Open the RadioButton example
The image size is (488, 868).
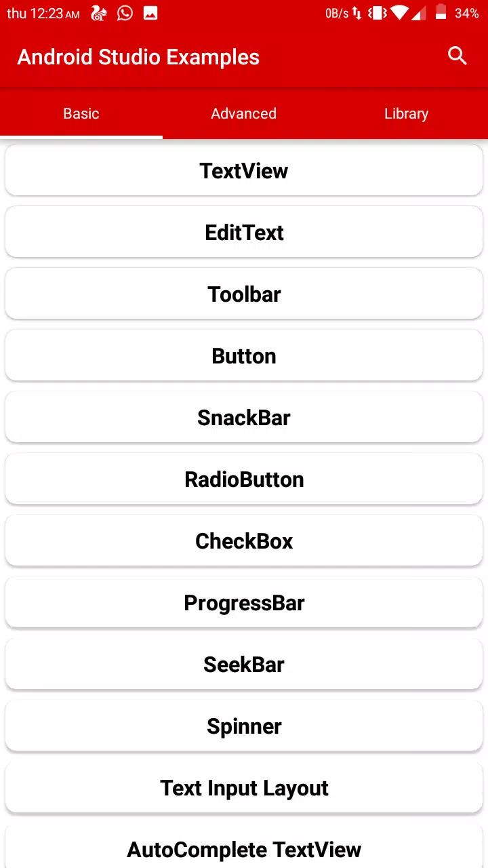pos(244,479)
